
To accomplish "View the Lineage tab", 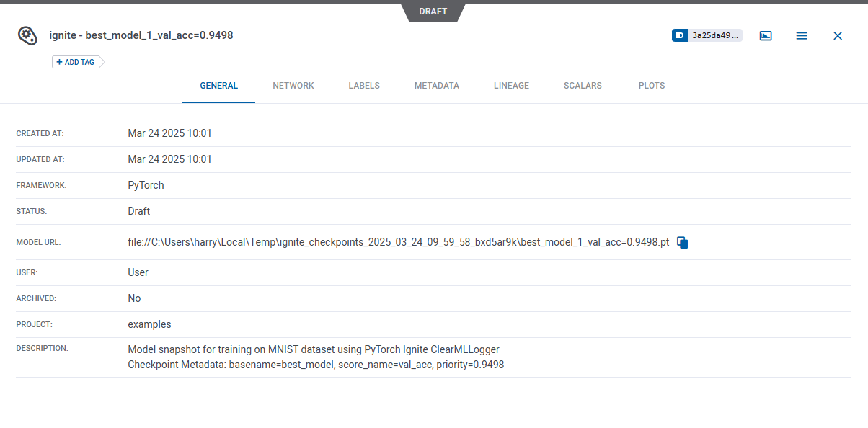I will point(511,86).
